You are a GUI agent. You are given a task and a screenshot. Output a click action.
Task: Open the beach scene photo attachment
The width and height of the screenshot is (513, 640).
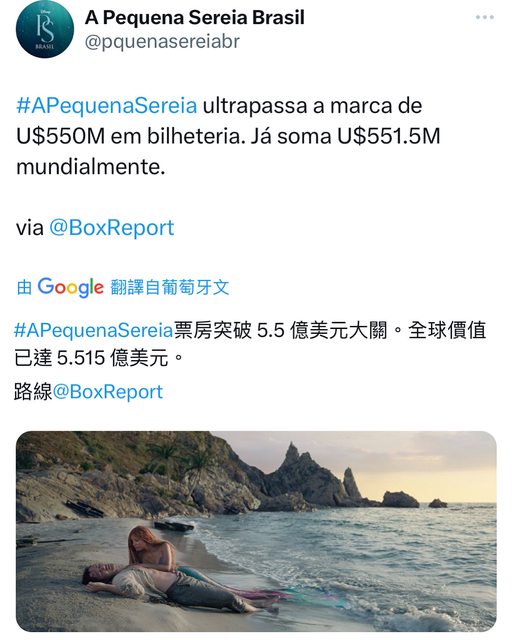coord(256,531)
